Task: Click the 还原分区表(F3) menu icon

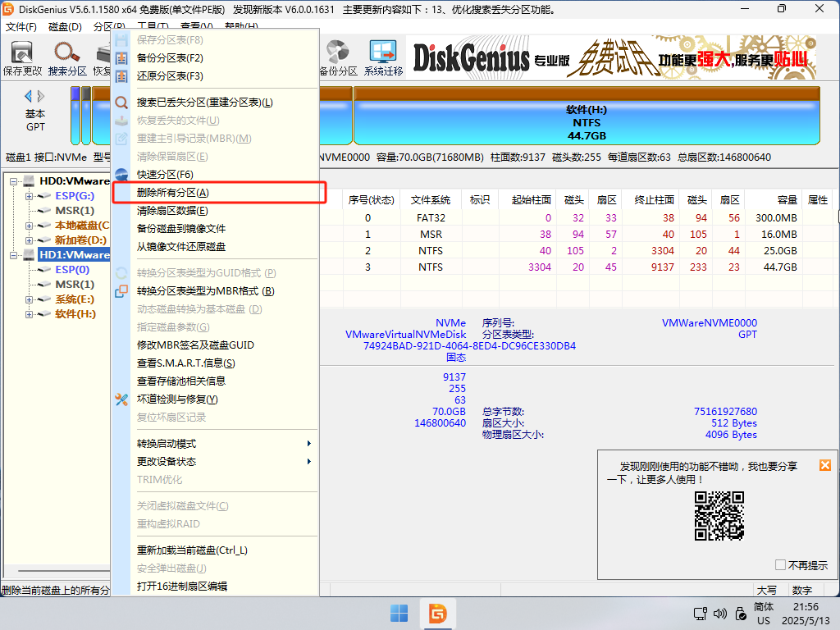Action: click(121, 76)
